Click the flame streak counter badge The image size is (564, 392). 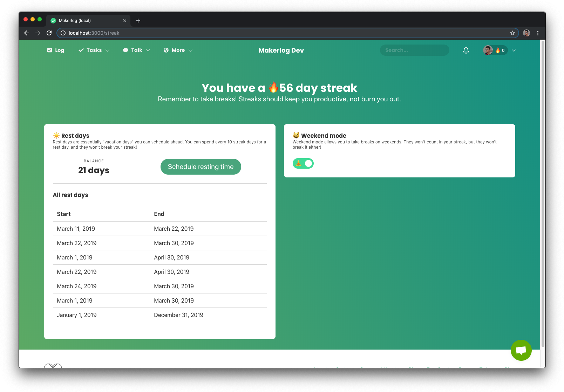click(500, 50)
